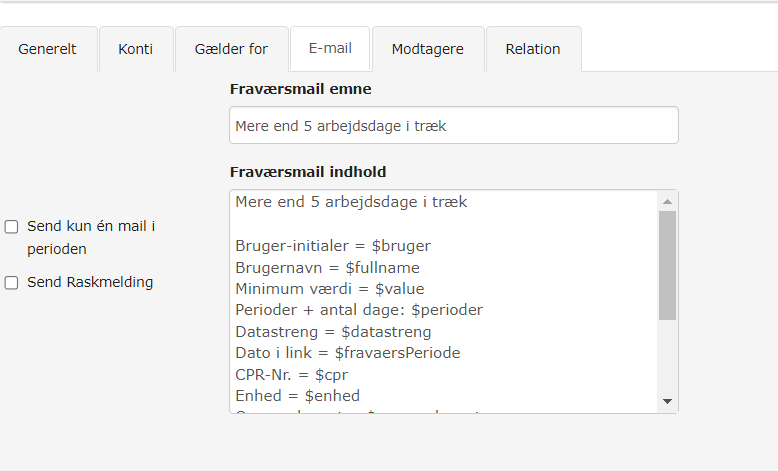Focus the Fraværsmail emne subject field

453,126
